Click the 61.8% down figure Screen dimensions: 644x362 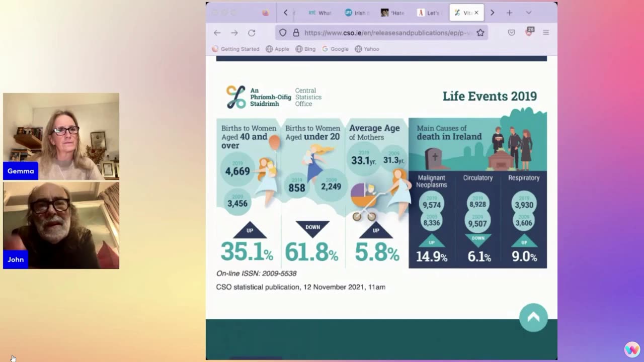(311, 251)
